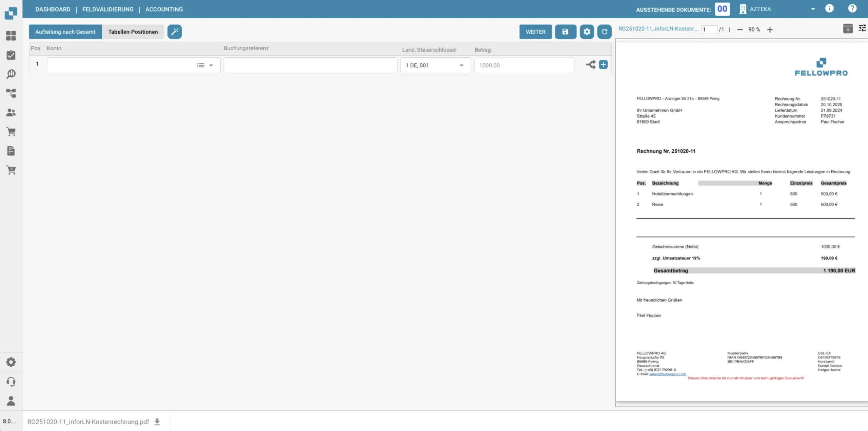
Task: Add new position with plus icon
Action: (603, 64)
